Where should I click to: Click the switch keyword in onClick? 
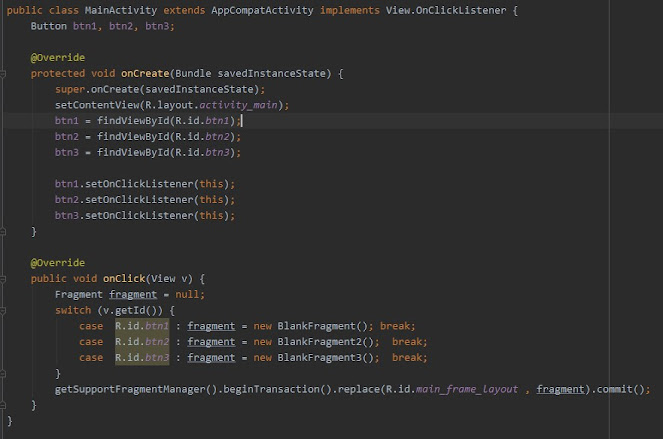tap(72, 310)
